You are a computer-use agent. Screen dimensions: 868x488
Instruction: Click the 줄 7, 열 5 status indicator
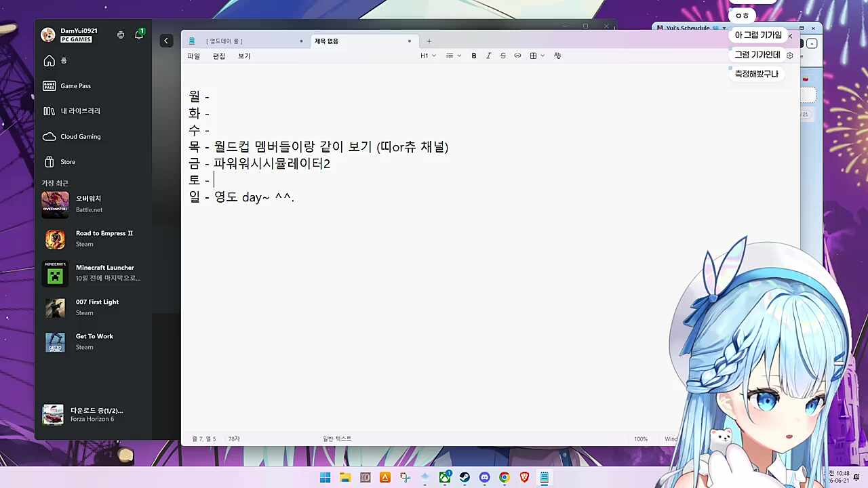point(204,439)
